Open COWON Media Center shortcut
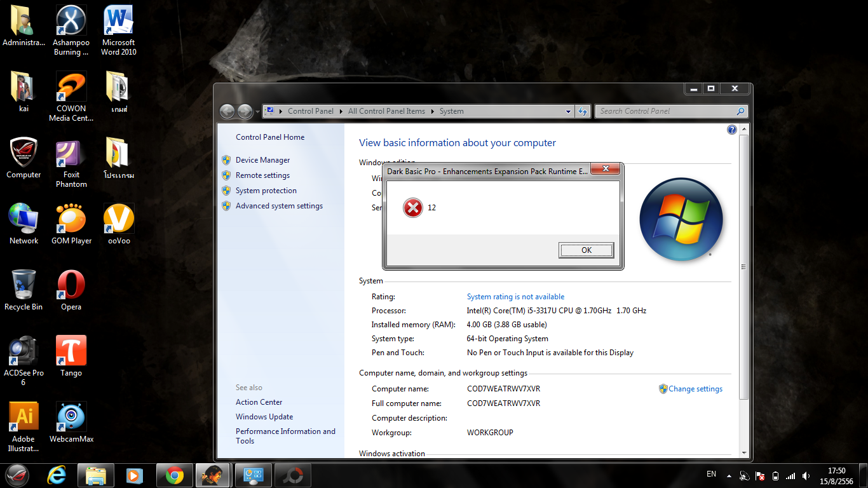 [x=71, y=97]
